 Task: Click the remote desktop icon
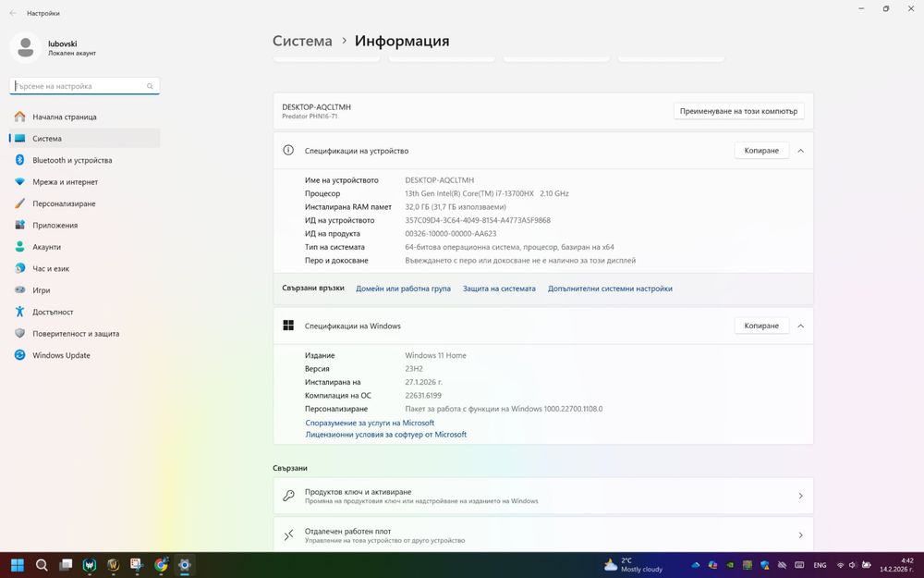tap(288, 535)
